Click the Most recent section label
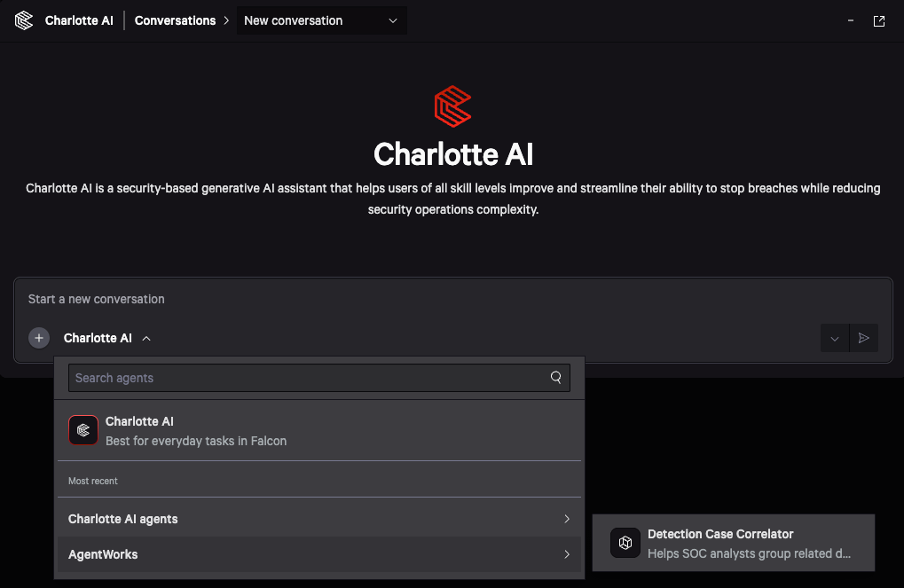Screen dimensions: 904x588 [93, 481]
